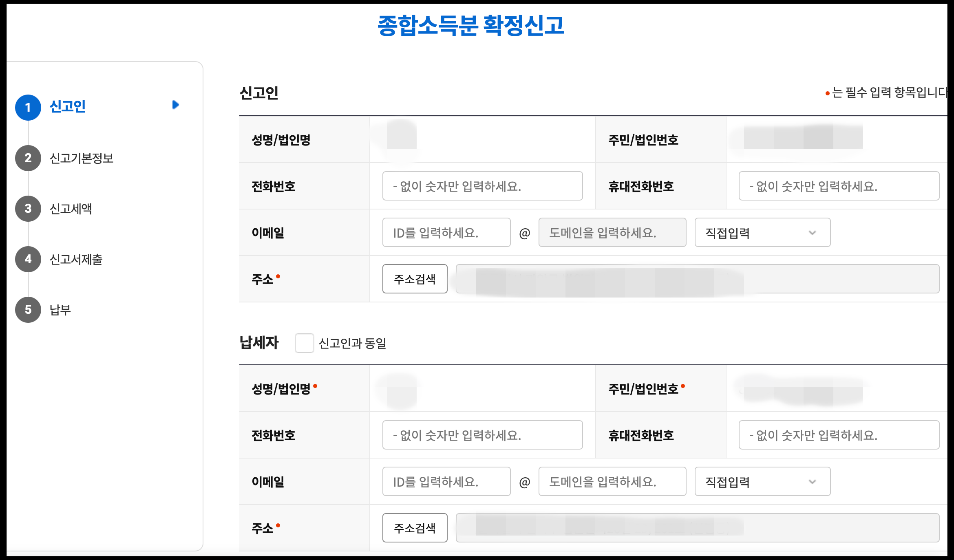The image size is (954, 560).
Task: Click step 2 circle icon 신고기본정보
Action: pyautogui.click(x=28, y=158)
